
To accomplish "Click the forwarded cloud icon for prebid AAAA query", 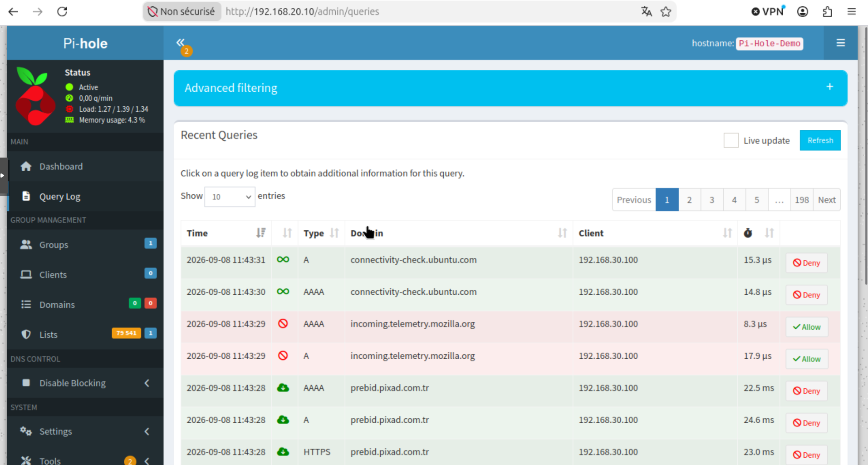I will tap(283, 388).
